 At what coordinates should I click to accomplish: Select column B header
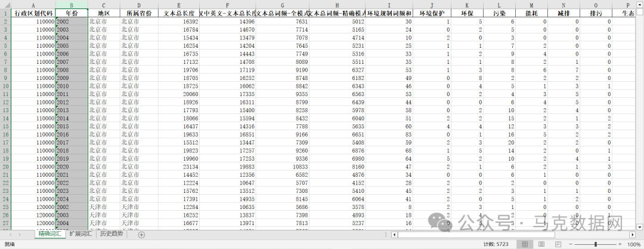pyautogui.click(x=72, y=5)
